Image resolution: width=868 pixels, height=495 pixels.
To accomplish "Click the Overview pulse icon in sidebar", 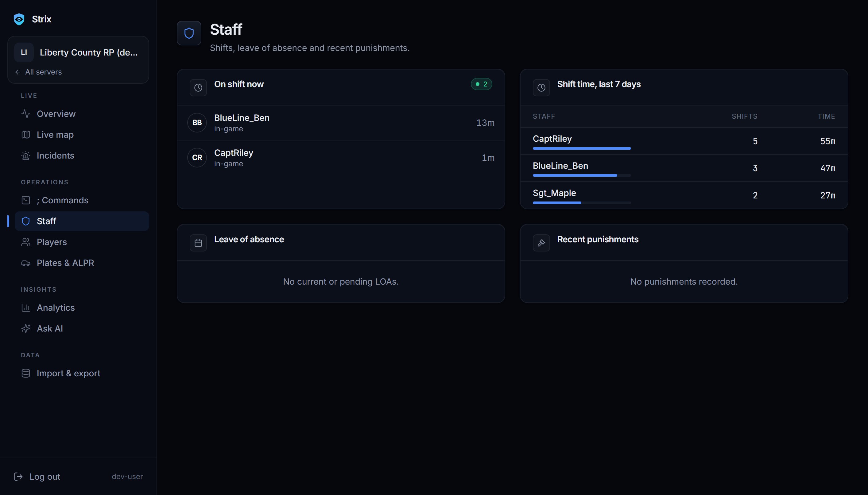I will pos(26,113).
